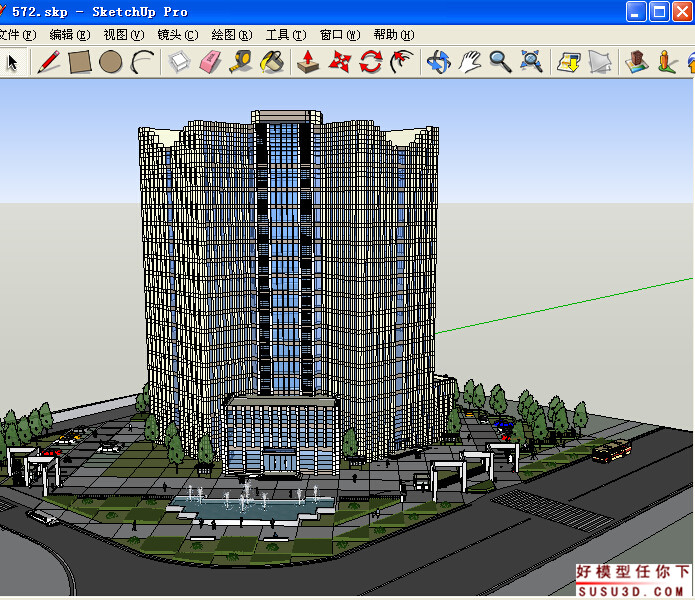Screen dimensions: 695x600
Task: Open the 镜头(C) camera menu
Action: pyautogui.click(x=178, y=35)
